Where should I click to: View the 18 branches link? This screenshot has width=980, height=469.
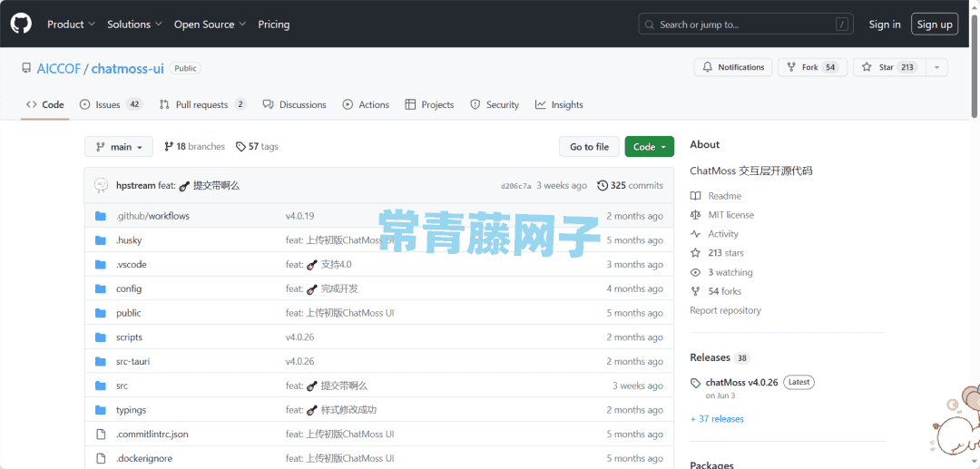194,147
